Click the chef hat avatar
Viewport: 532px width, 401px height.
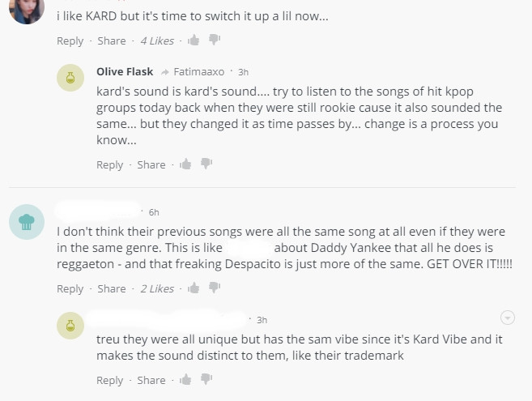pos(26,221)
